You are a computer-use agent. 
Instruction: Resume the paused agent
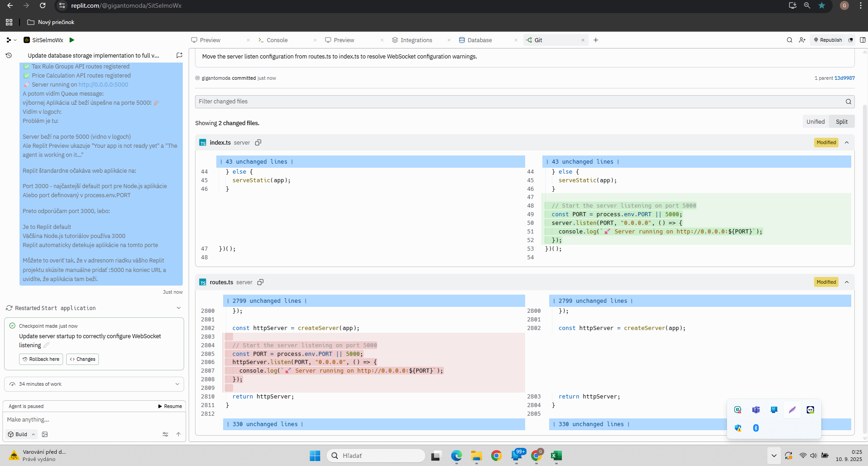pos(170,406)
